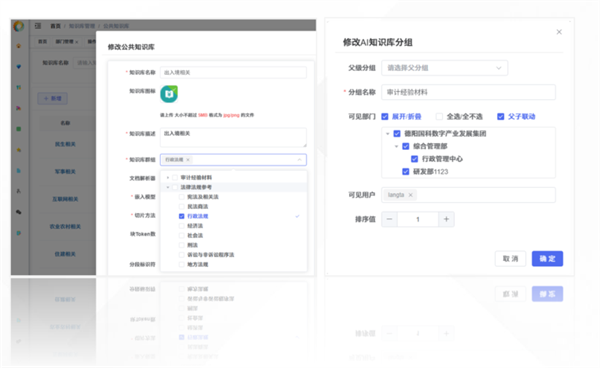Viewport: 600px width, 368px height.
Task: Click the sidebar collapse menu icon
Action: [x=38, y=26]
